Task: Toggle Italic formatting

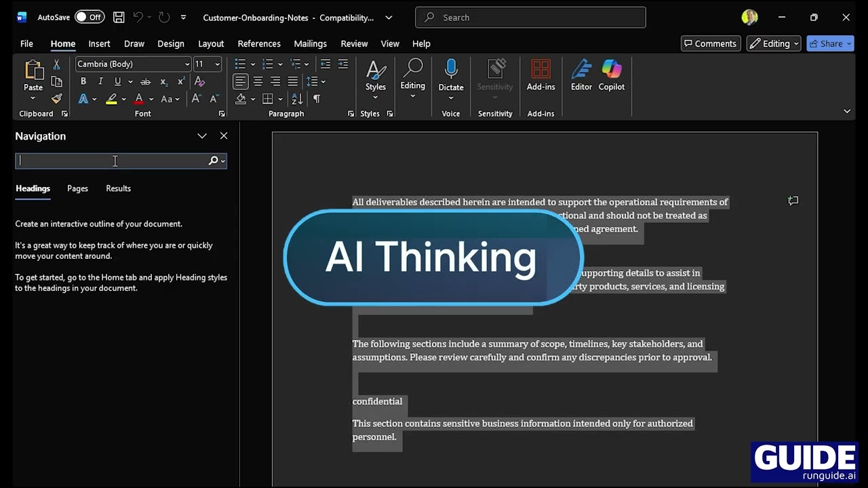Action: (x=100, y=81)
